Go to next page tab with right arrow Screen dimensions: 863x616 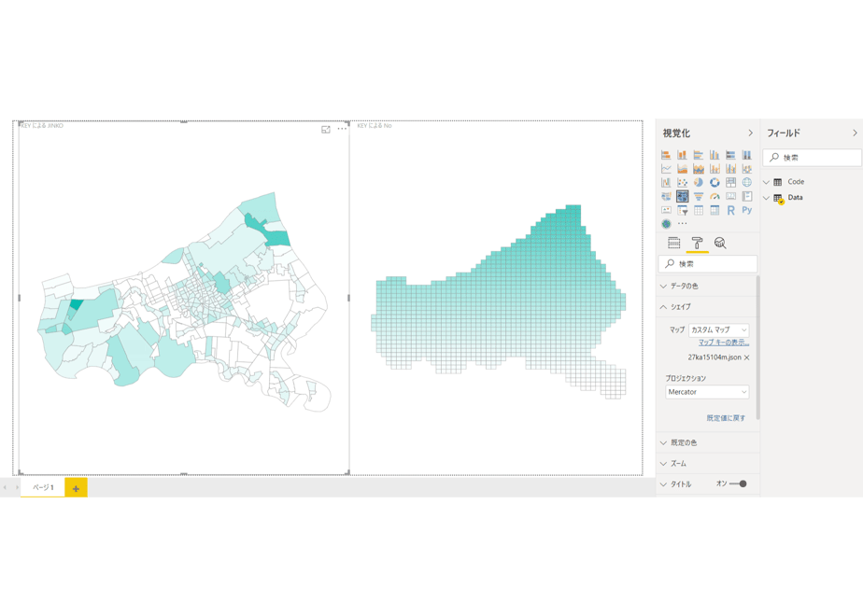pyautogui.click(x=17, y=487)
